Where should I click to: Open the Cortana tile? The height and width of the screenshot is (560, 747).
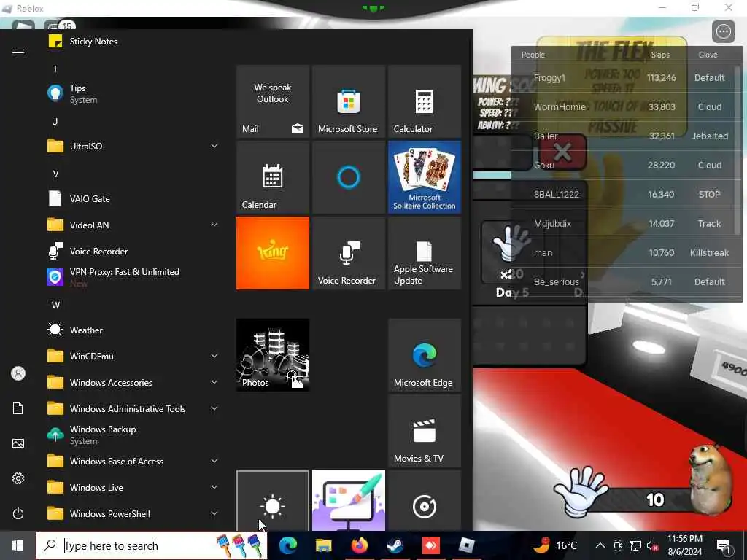pyautogui.click(x=348, y=177)
